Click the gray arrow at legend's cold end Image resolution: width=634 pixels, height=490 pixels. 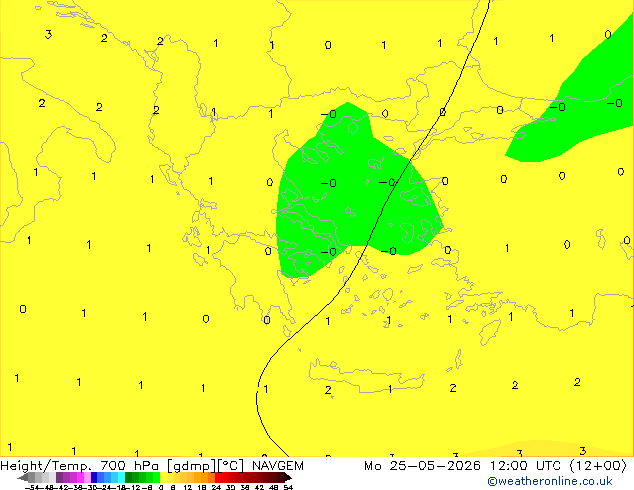23,477
